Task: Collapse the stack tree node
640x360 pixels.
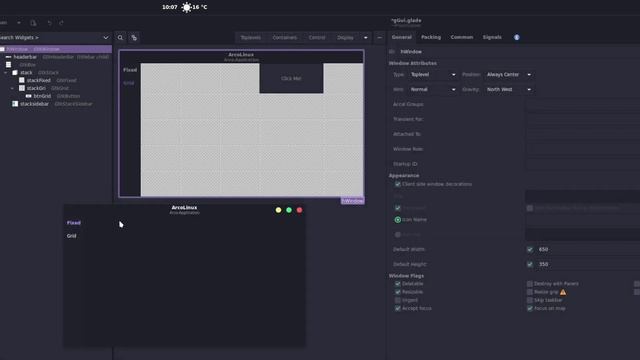Action: (x=6, y=73)
